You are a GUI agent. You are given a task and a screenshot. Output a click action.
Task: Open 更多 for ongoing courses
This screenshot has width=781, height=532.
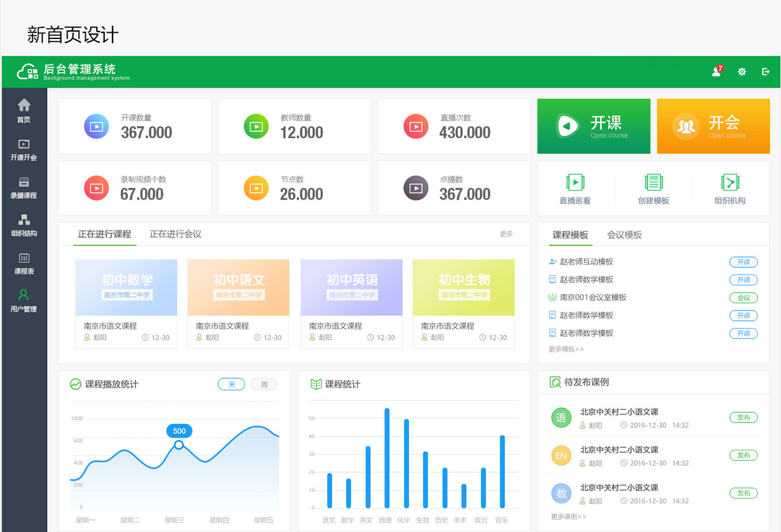506,234
